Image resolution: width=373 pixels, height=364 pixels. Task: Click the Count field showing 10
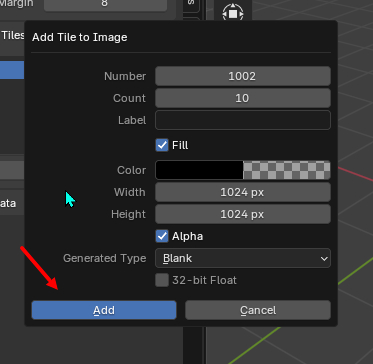coord(243,98)
